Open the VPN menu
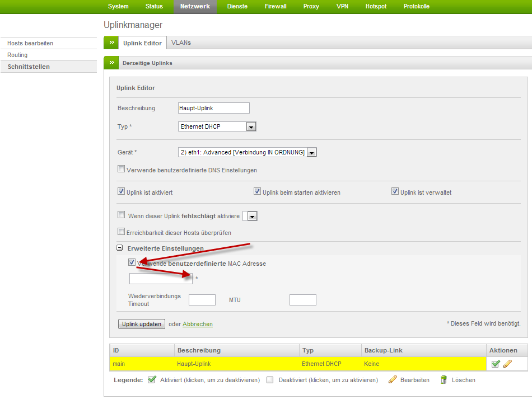Viewport: 532px width, 409px height. click(x=342, y=7)
